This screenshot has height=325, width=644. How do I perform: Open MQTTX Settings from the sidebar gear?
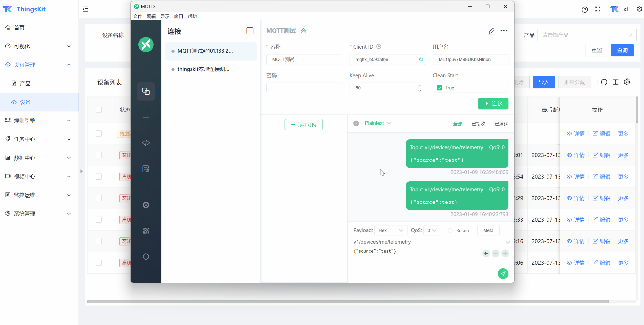(x=146, y=205)
